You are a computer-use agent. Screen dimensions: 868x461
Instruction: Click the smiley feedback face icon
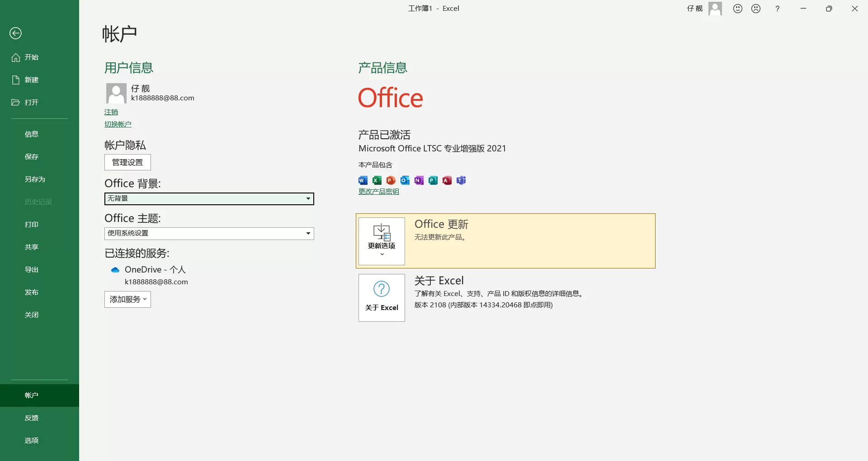coord(737,8)
